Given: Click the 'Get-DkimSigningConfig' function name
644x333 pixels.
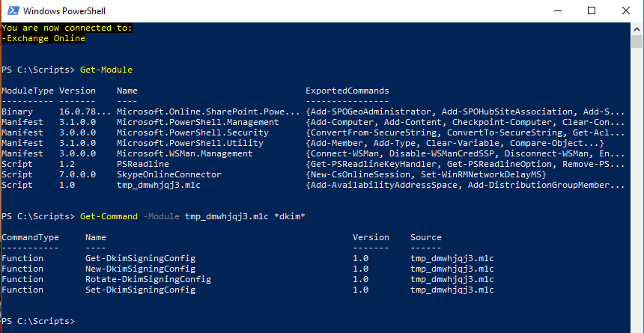Looking at the screenshot, I should tap(141, 258).
